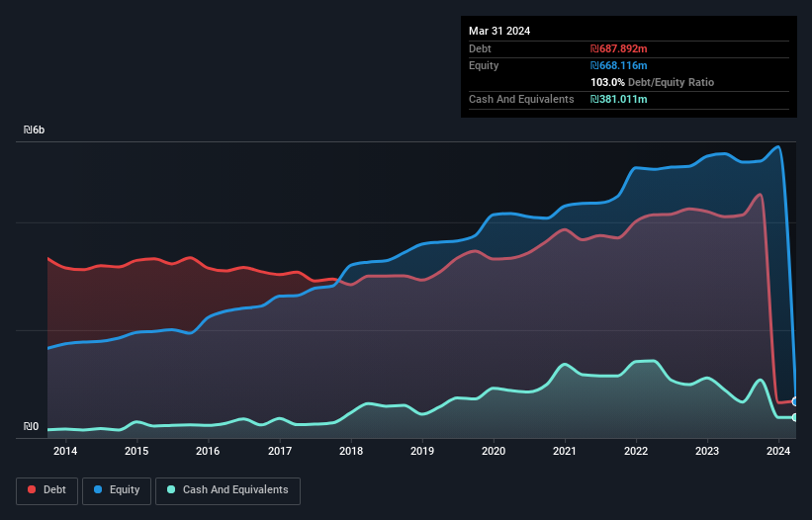812x520 pixels.
Task: Click the ₪6b y-axis label
Action: [x=35, y=130]
